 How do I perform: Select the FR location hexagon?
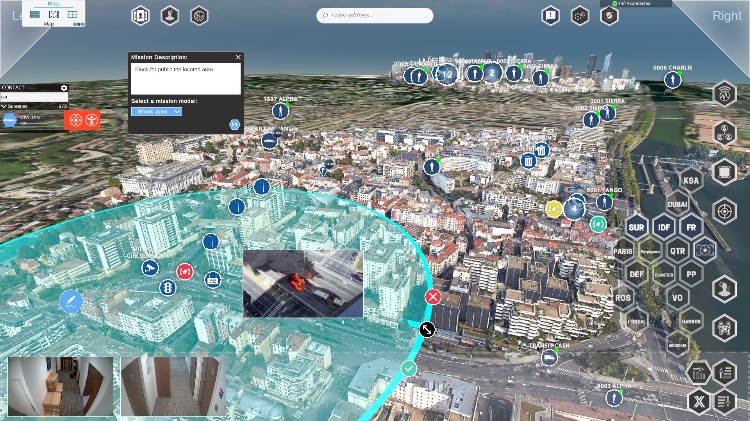691,227
